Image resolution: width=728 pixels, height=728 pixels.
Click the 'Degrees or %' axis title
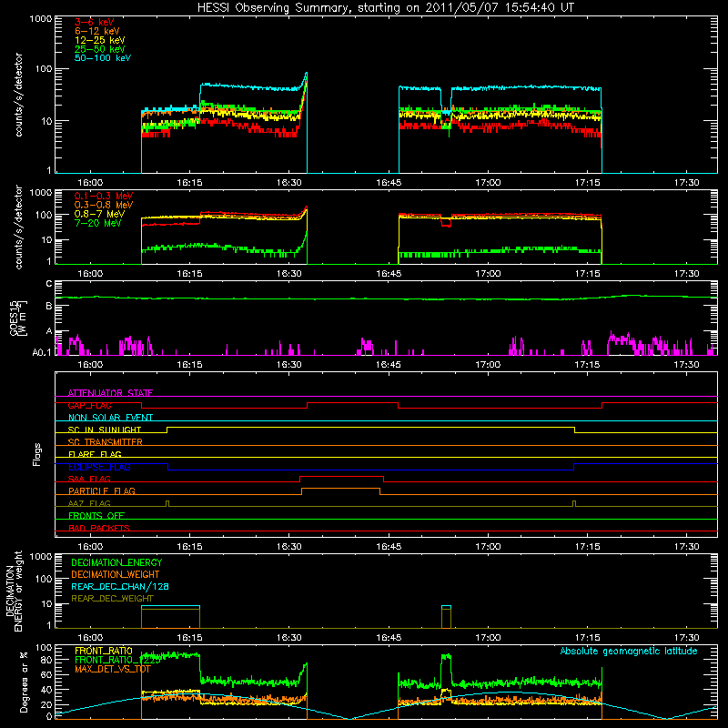pyautogui.click(x=24, y=682)
